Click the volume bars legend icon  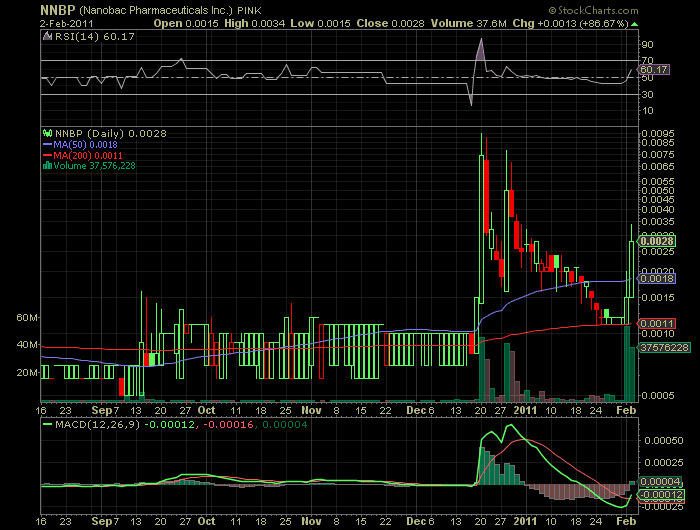pos(47,166)
